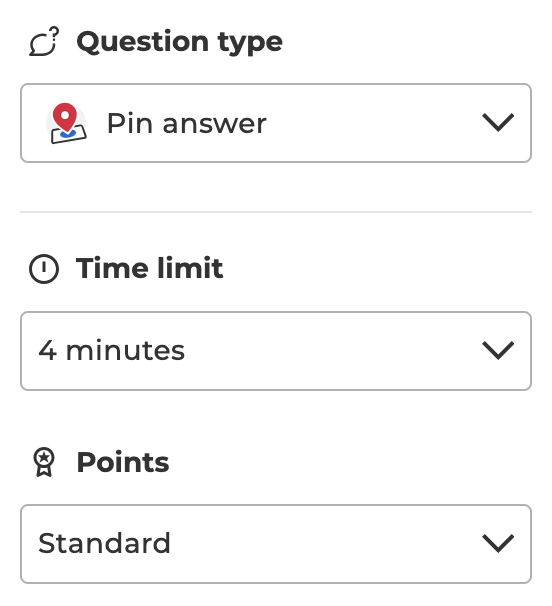Click the Question type heading

[179, 43]
